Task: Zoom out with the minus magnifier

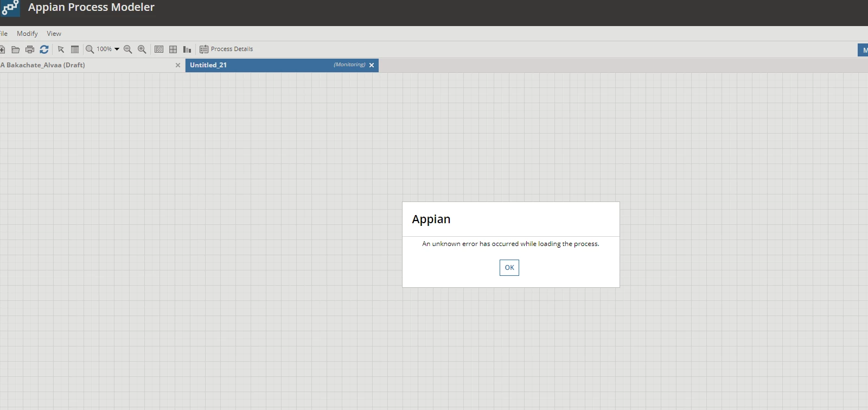Action: [128, 49]
